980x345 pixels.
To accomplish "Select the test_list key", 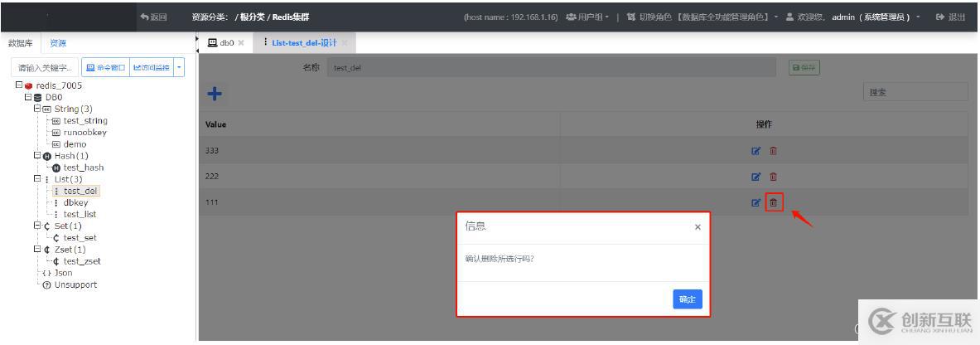I will tap(80, 214).
